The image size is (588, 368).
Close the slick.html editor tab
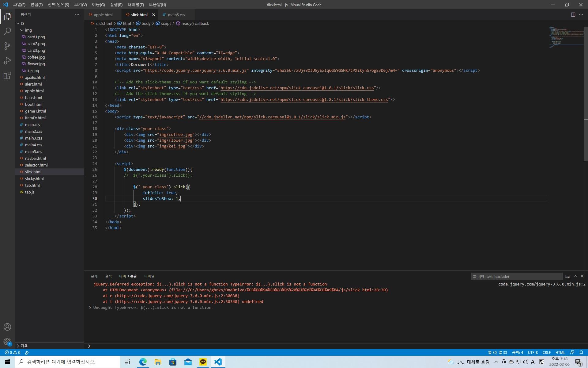pyautogui.click(x=154, y=15)
